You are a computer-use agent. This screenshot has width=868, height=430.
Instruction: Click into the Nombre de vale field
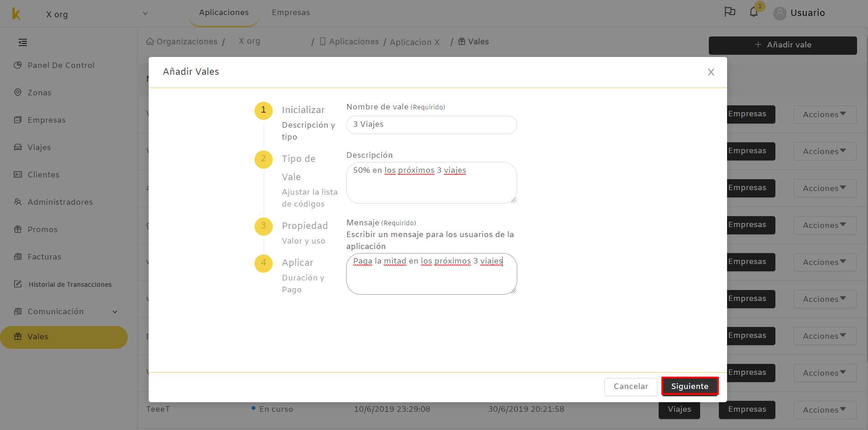431,124
